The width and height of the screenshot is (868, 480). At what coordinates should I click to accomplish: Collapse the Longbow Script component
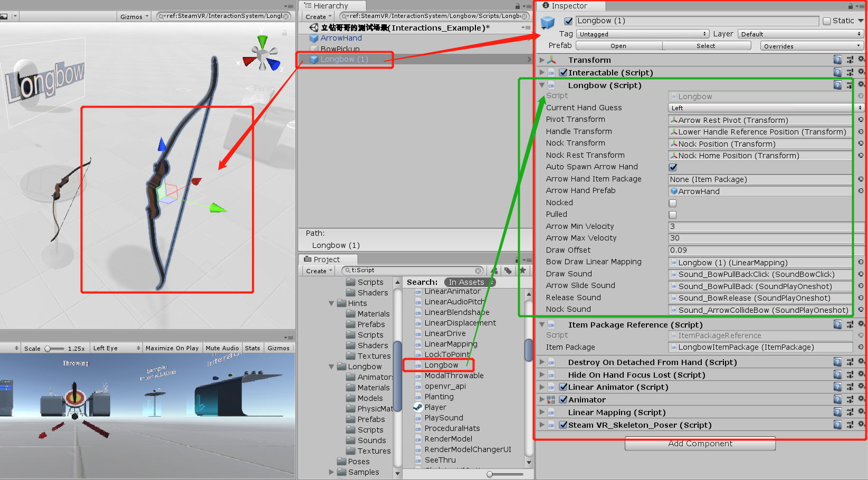(542, 85)
